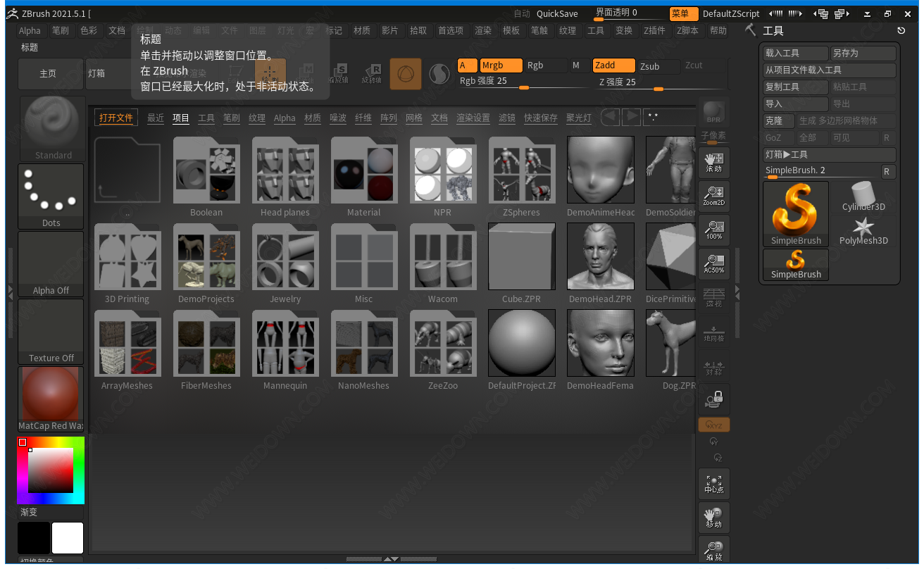
Task: Toggle the M material mode
Action: [x=579, y=65]
